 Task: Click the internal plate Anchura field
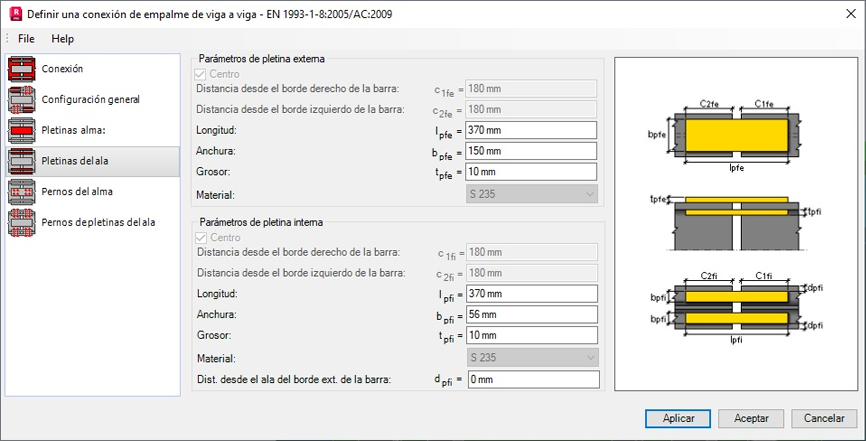point(531,315)
